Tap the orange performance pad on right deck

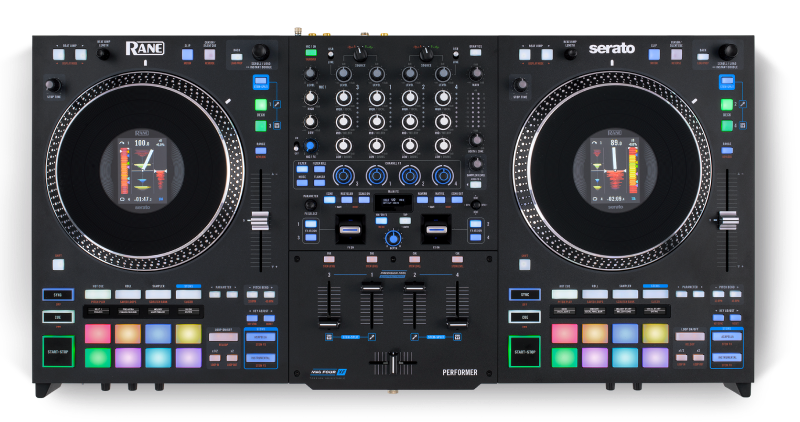point(595,334)
